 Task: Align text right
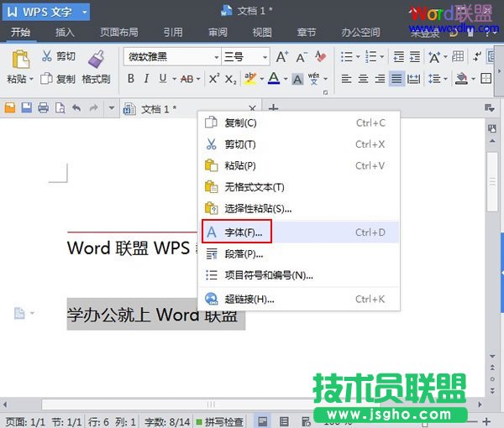tap(380, 79)
